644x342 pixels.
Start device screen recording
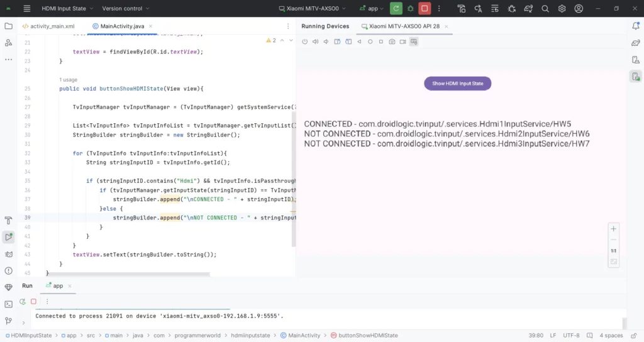pos(403,41)
